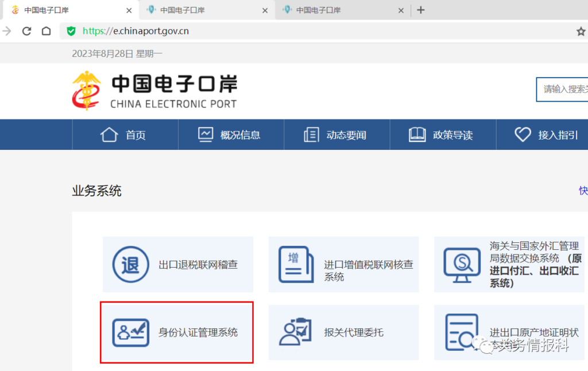Click the 增 document icon

[x=296, y=264]
